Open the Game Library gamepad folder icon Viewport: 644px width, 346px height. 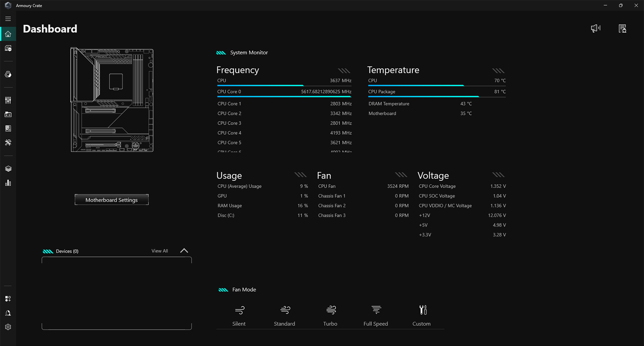click(x=8, y=114)
